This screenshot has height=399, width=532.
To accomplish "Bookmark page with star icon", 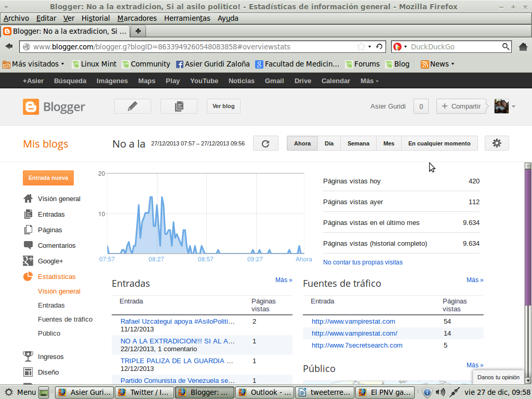I will 361,47.
